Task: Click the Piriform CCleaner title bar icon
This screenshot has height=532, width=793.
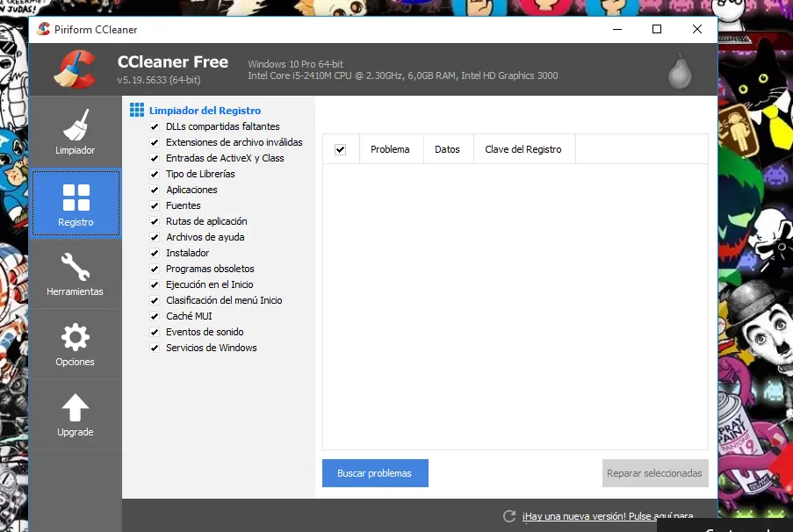Action: click(42, 29)
